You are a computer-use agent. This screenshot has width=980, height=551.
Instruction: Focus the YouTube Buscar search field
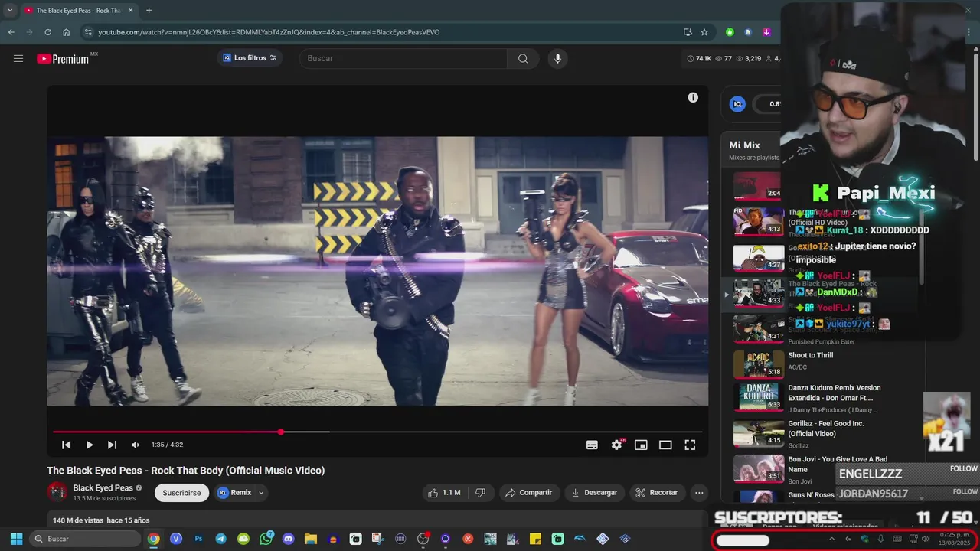point(403,58)
